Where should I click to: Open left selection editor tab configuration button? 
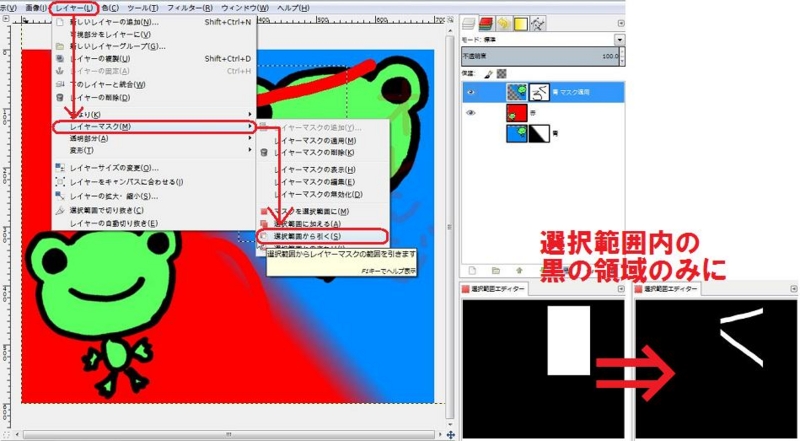[x=621, y=289]
